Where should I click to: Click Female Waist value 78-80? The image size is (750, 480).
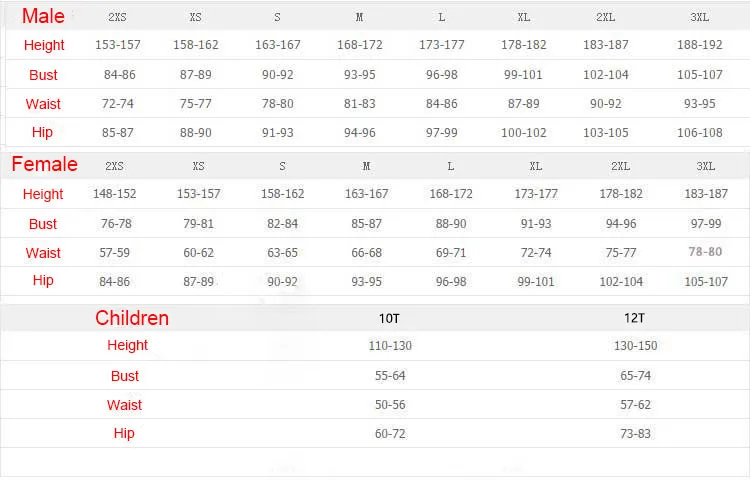pyautogui.click(x=705, y=251)
